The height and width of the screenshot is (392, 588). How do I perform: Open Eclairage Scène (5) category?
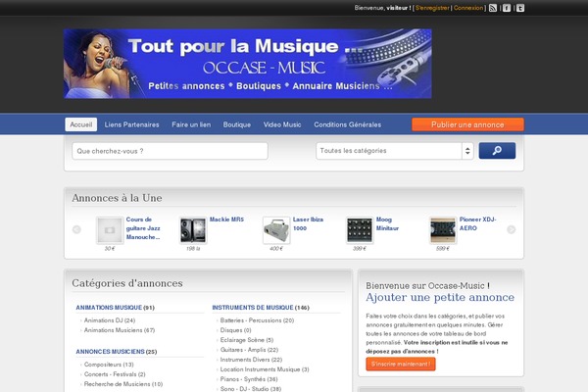coord(247,340)
